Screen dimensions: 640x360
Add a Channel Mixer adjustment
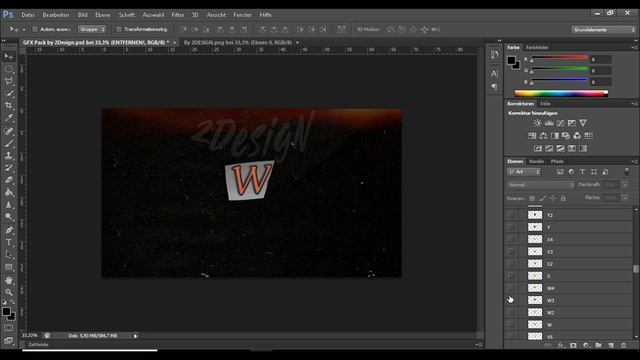click(x=577, y=136)
